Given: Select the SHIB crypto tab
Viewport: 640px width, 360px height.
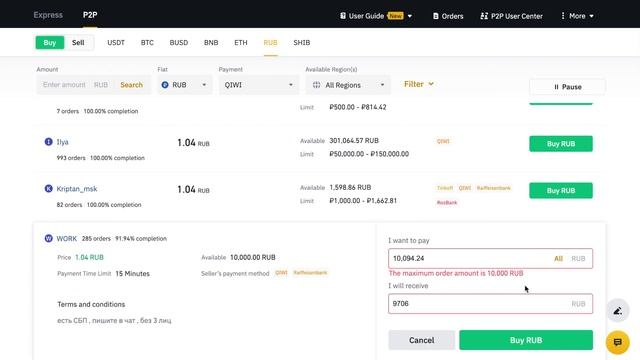Looking at the screenshot, I should tap(302, 42).
